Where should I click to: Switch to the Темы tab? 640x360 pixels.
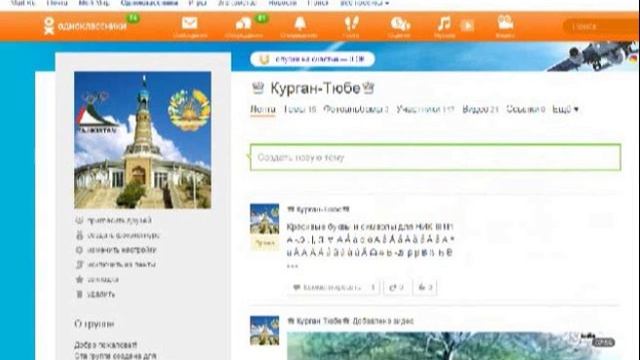point(300,109)
